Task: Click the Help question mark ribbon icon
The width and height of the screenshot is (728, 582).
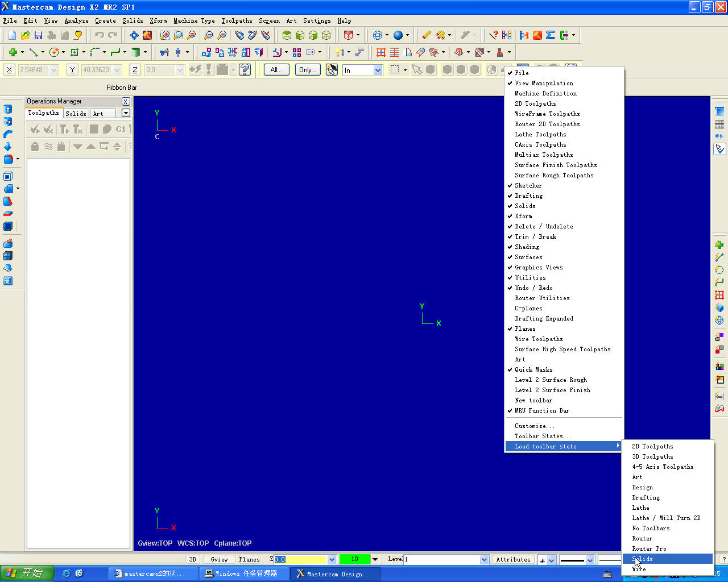Action: tap(245, 69)
